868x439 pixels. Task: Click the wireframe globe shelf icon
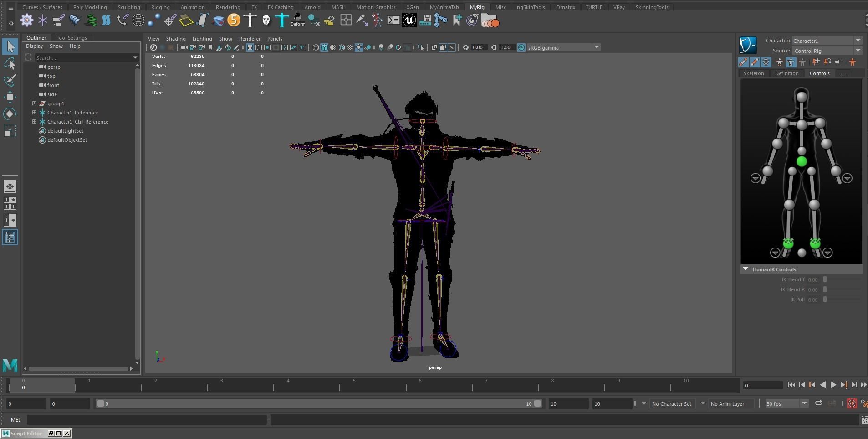(x=138, y=20)
